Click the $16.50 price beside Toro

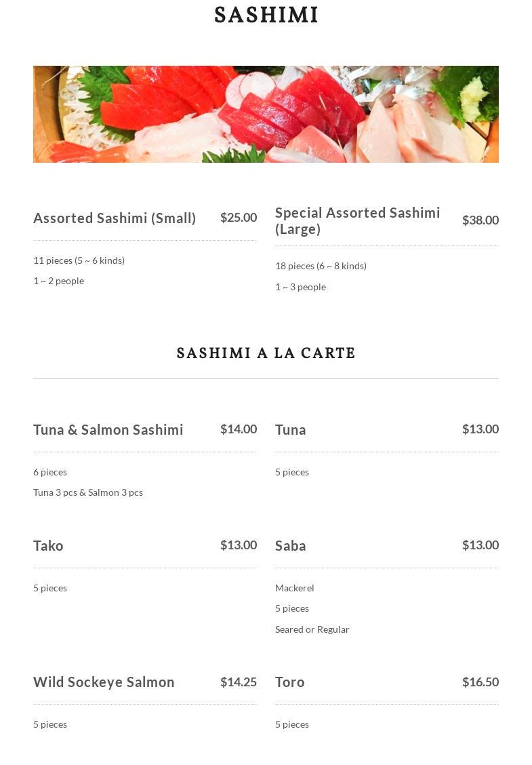point(480,682)
